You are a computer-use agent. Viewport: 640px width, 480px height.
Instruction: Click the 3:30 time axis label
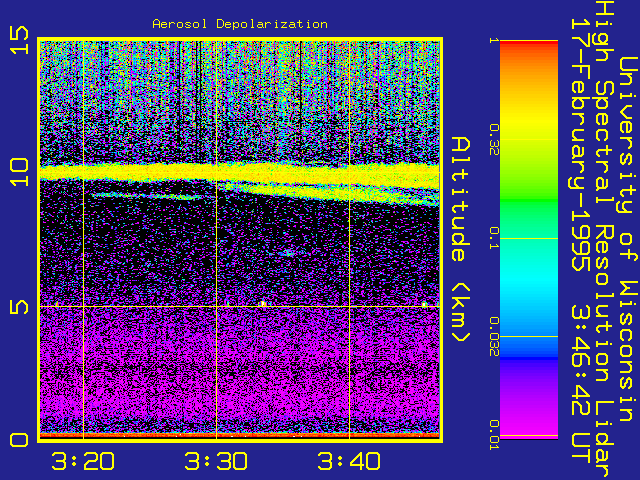coord(216,461)
